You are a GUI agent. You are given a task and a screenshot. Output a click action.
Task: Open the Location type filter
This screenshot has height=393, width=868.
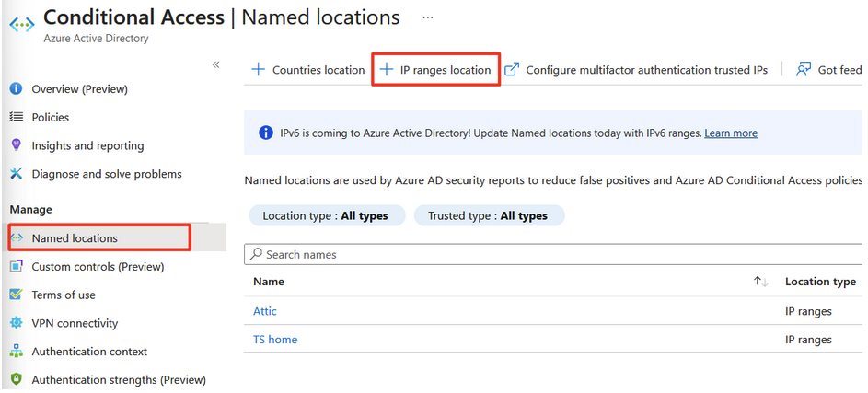[x=325, y=216]
